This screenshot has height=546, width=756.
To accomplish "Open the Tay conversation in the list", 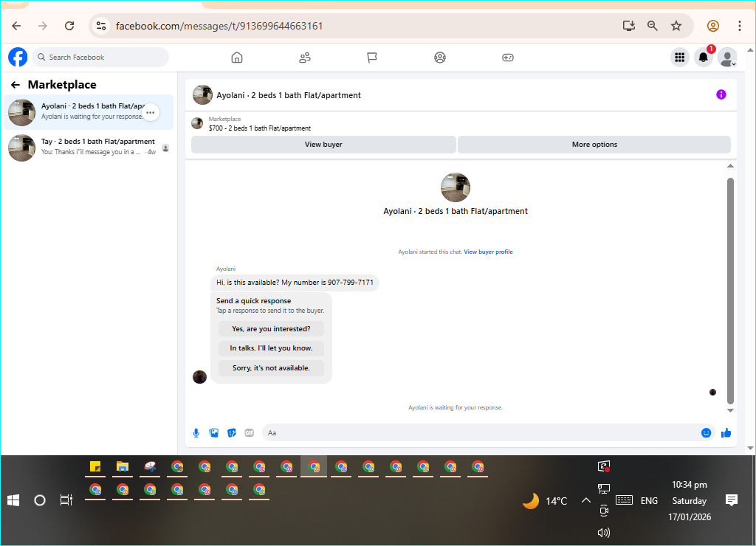I will click(x=89, y=148).
